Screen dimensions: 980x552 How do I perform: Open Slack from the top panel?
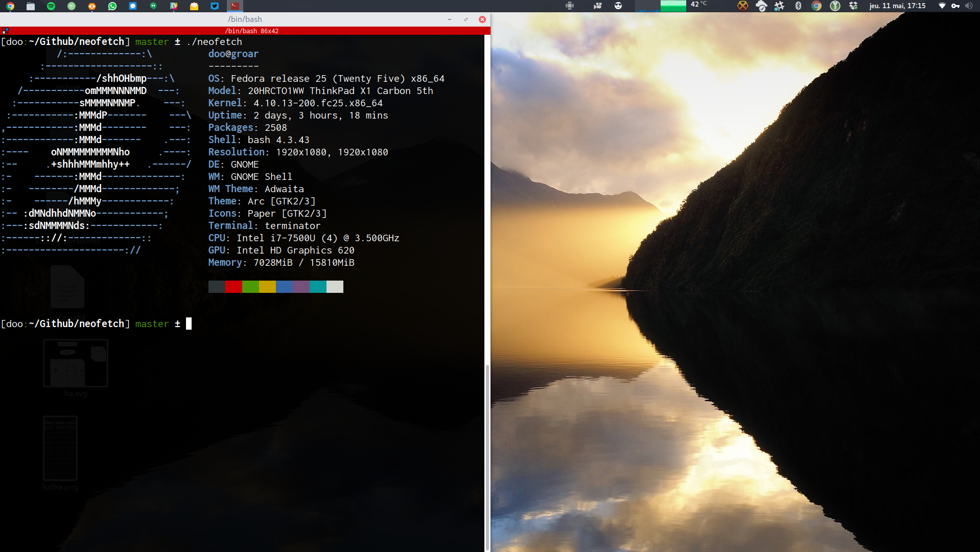point(174,6)
